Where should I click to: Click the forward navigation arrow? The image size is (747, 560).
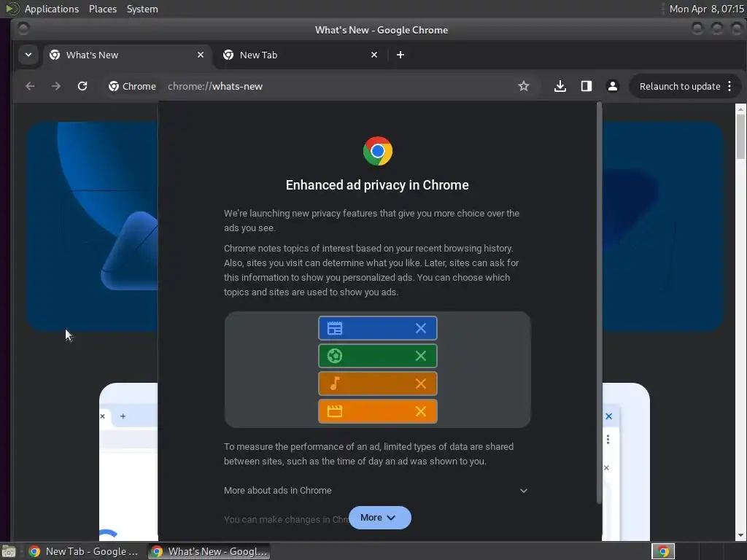56,86
